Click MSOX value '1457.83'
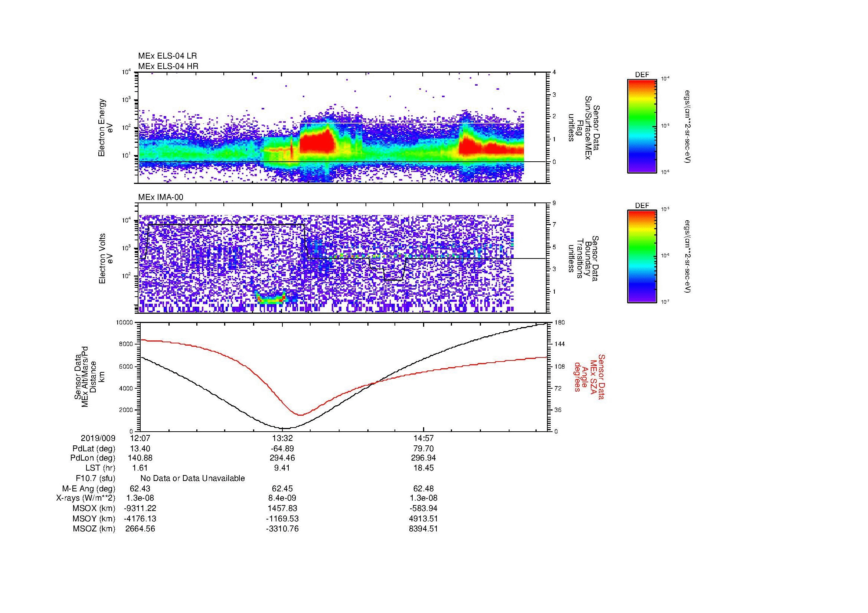The image size is (868, 613). pyautogui.click(x=282, y=508)
